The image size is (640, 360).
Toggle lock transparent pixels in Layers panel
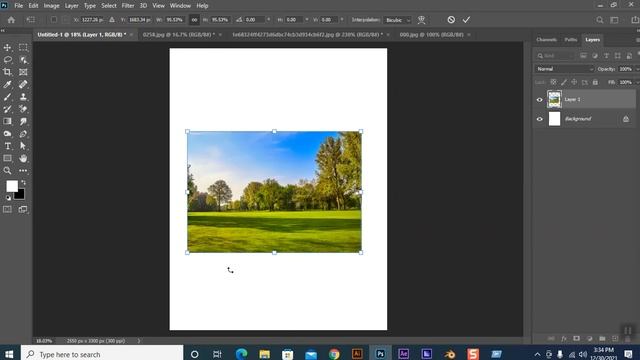(553, 82)
